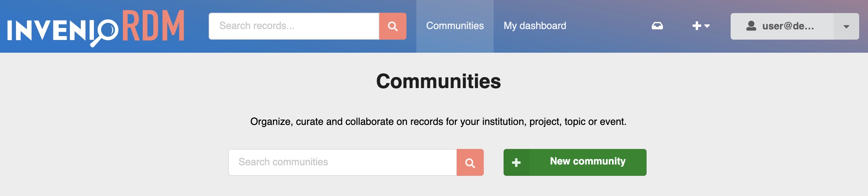Create a New community
The height and width of the screenshot is (196, 868).
tap(575, 162)
